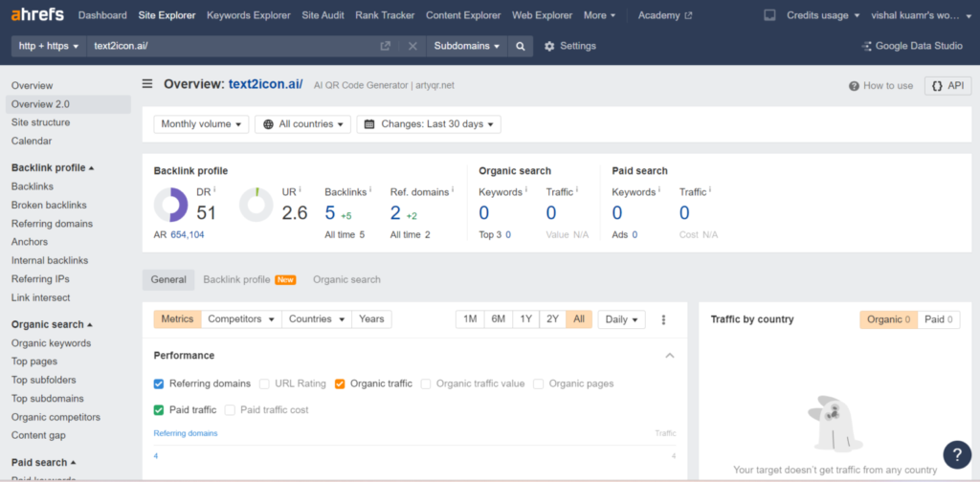The height and width of the screenshot is (482, 980).
Task: Toggle the Paid traffic checkbox
Action: [159, 410]
